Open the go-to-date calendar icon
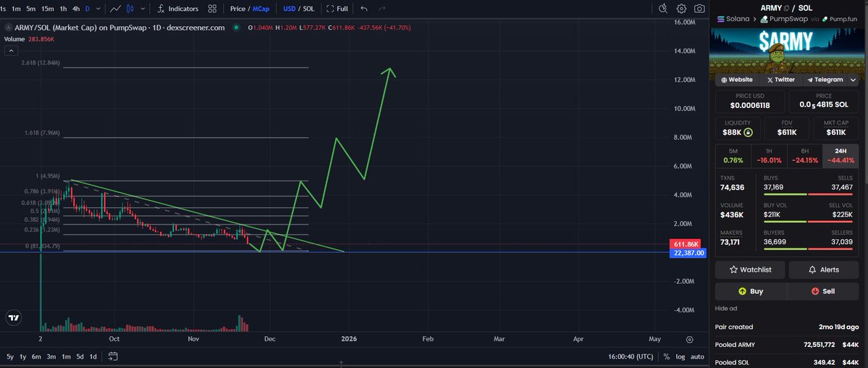The image size is (868, 368). click(x=113, y=356)
